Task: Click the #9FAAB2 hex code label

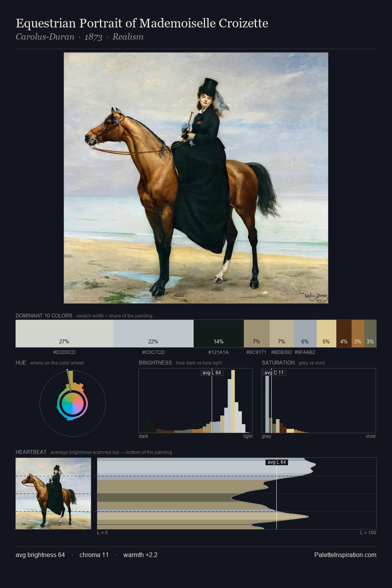Action: (x=305, y=352)
